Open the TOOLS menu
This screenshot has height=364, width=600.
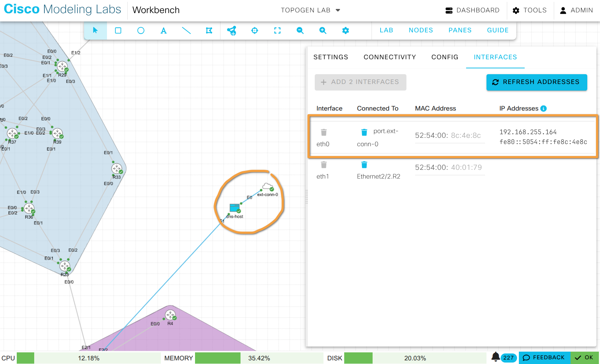pos(529,10)
